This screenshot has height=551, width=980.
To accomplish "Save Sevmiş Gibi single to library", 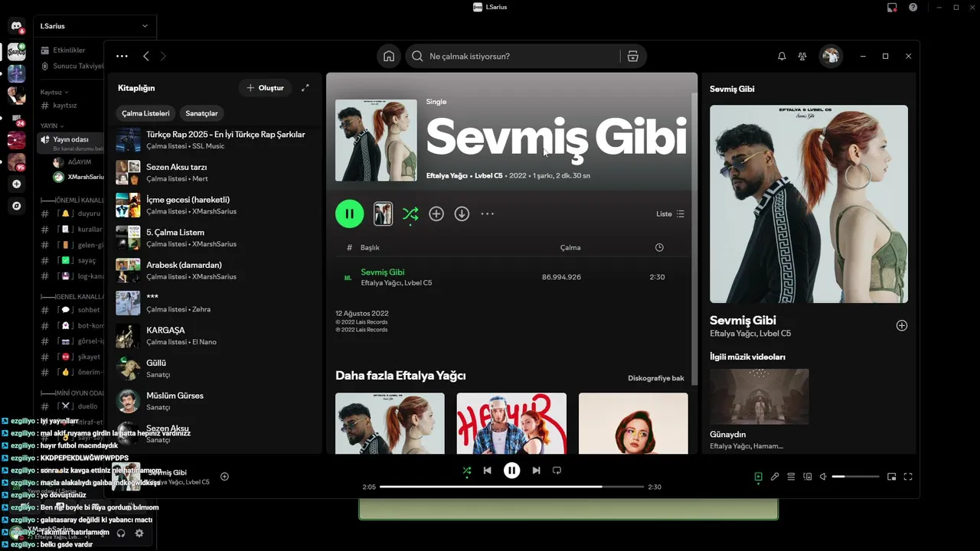I will [x=436, y=214].
